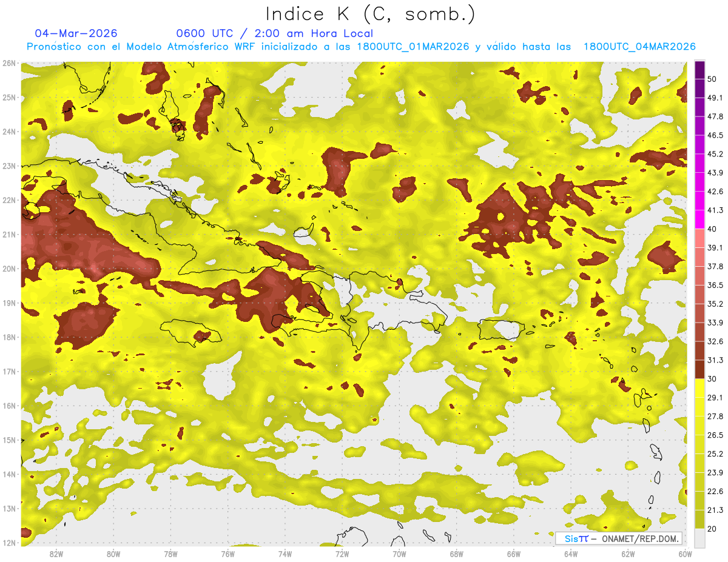Click the colorbar value "43.9"
The width and height of the screenshot is (728, 562).
point(715,173)
